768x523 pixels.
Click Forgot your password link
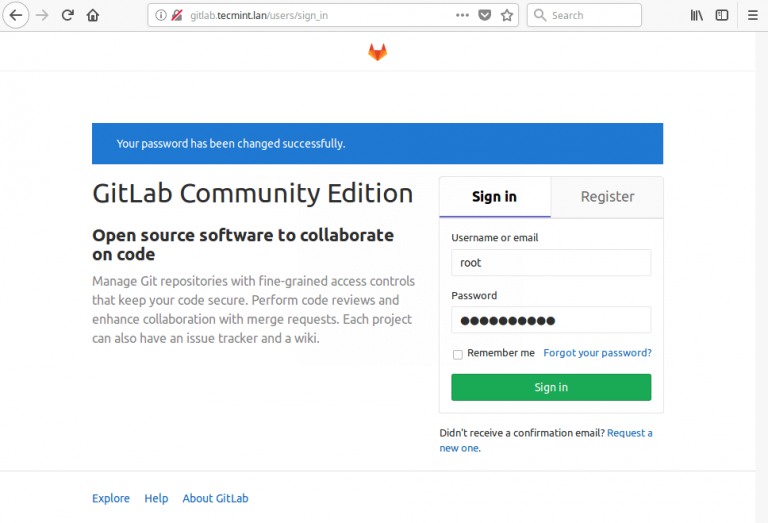[597, 353]
